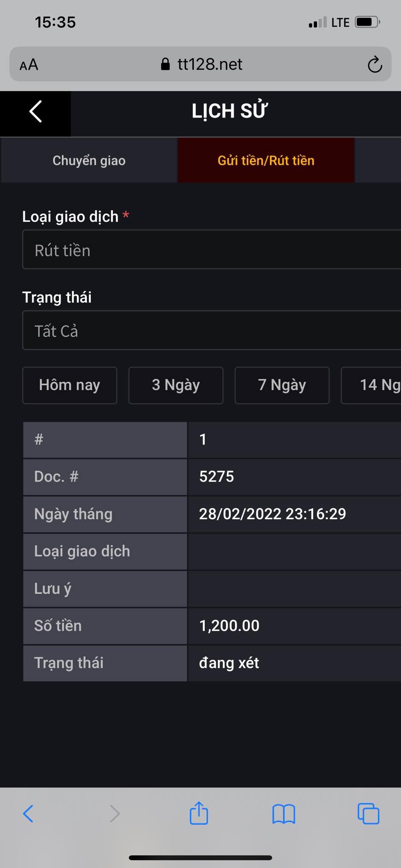Tap the back chevron beside LỊCH SỬ
Viewport: 401px width, 868px height.
(35, 112)
